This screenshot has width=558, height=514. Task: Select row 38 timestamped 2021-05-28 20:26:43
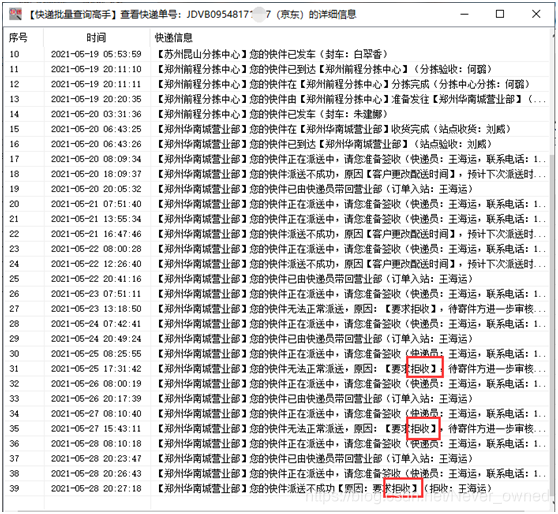click(276, 473)
